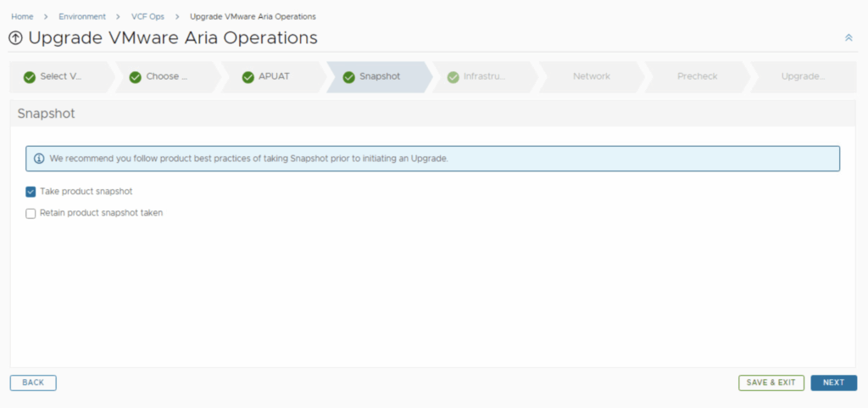Proceed with the NEXT button

coord(833,383)
